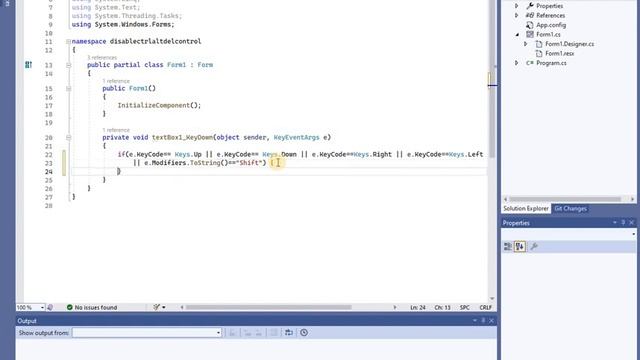Image resolution: width=640 pixels, height=360 pixels.
Task: Click the Form1.resx file icon
Action: click(539, 53)
